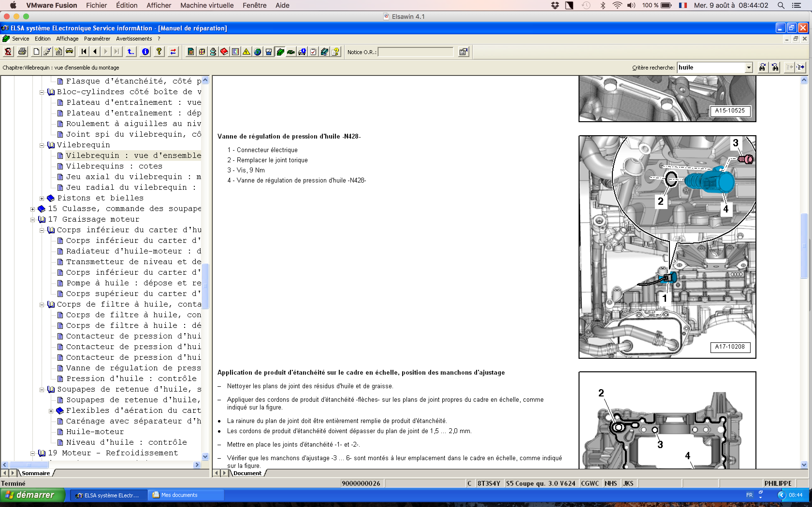
Task: Click the go-to-first-page arrow icon
Action: (84, 52)
